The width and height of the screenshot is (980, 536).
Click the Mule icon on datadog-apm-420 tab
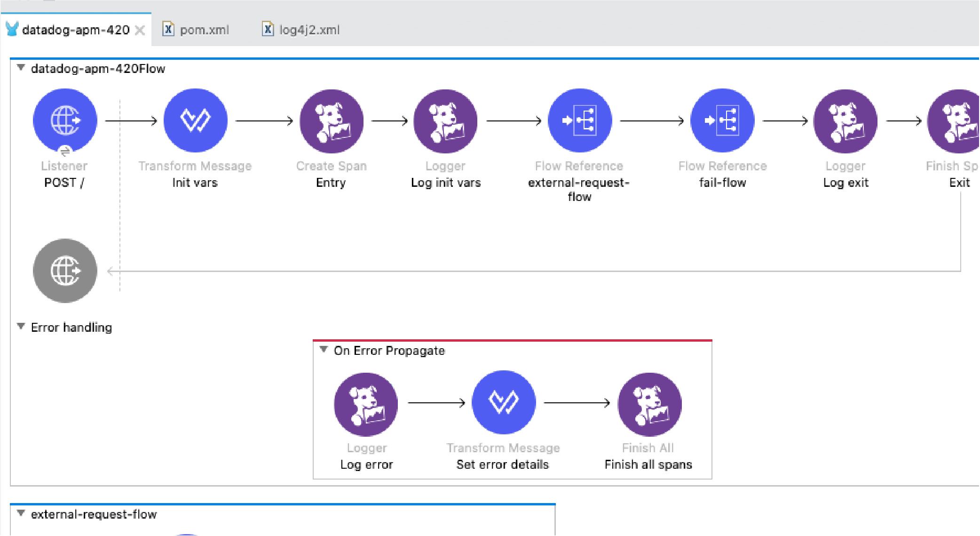tap(12, 29)
